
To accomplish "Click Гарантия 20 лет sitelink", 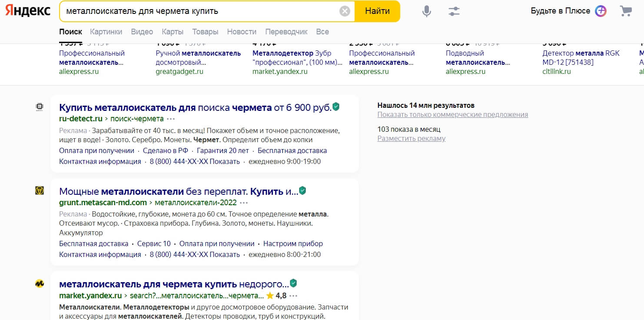I will [x=223, y=151].
